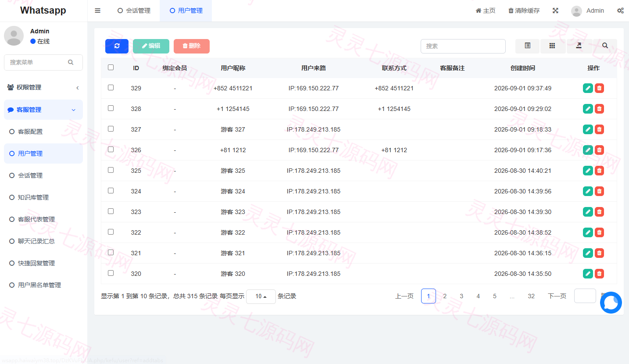Screen dimensions: 629x364
Task: Check the box for ID 328
Action: tap(111, 108)
